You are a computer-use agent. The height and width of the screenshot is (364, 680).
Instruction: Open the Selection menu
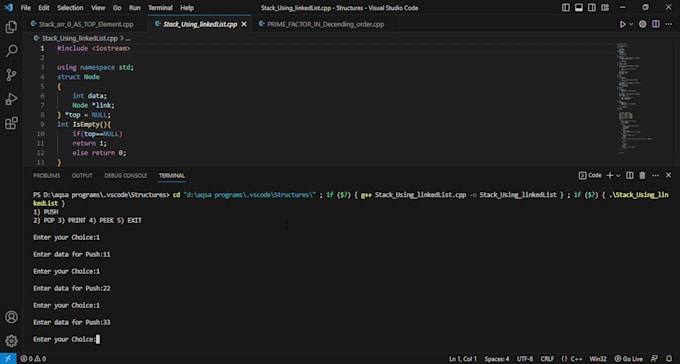coord(70,7)
